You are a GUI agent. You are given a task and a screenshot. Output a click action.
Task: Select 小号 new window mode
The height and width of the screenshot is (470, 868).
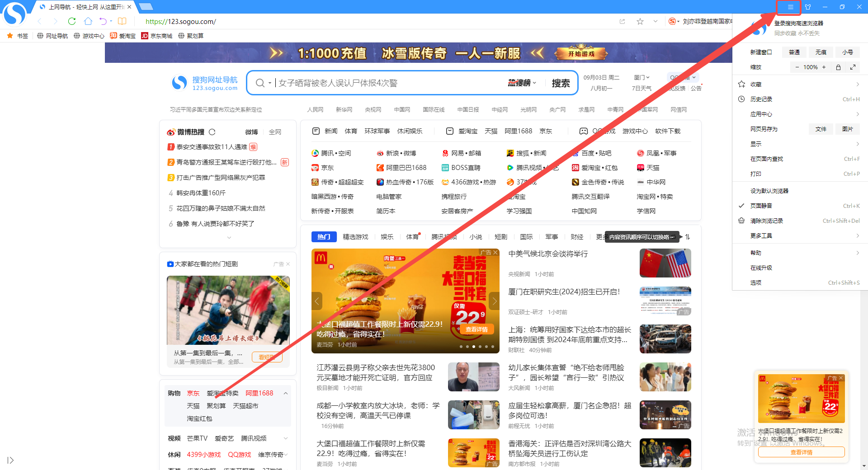(x=847, y=52)
